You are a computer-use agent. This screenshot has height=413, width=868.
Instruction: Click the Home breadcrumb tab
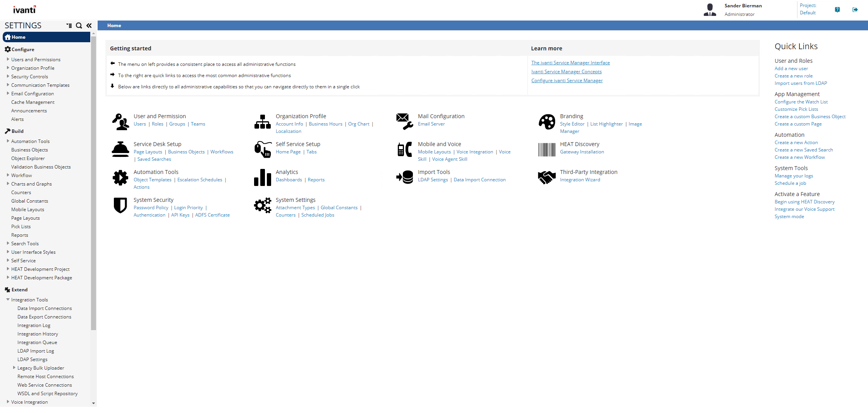click(x=114, y=26)
